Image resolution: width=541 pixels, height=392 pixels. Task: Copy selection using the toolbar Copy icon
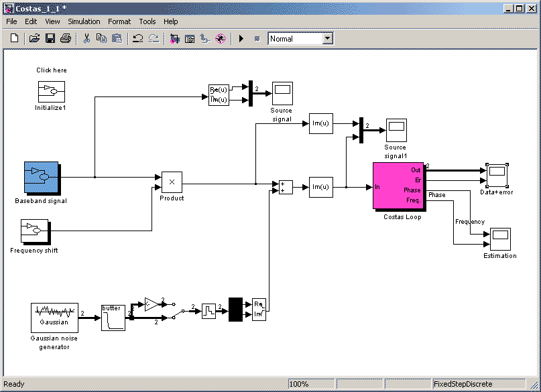tap(101, 38)
